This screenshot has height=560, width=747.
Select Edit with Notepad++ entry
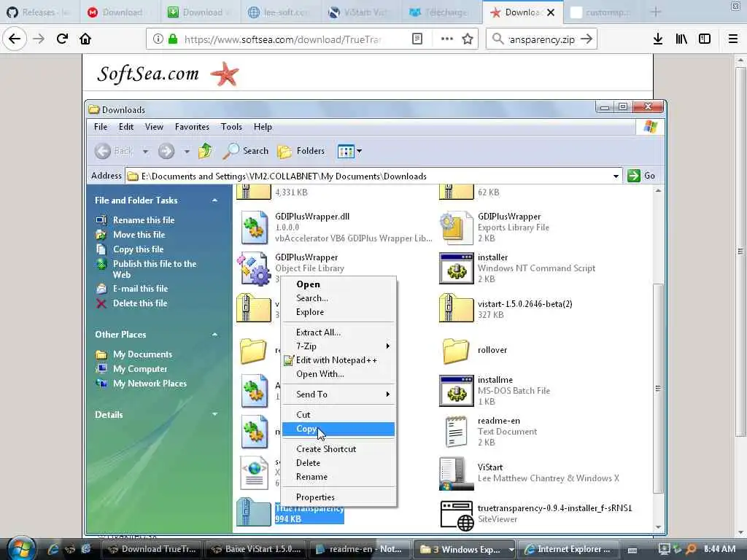pyautogui.click(x=338, y=360)
